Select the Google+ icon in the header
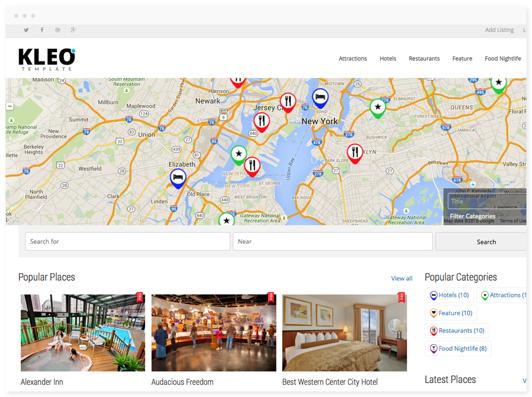532x397 pixels. 73,29
